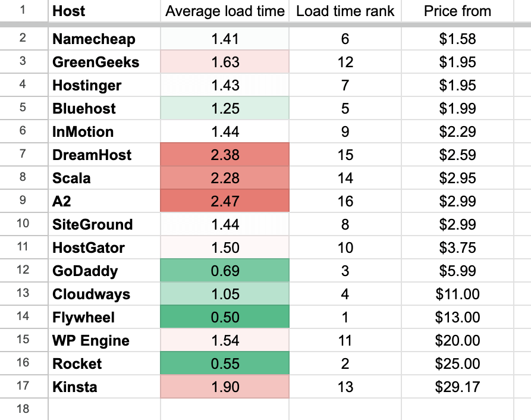Viewport: 531px width, 420px height.
Task: Click the Kinsta price $29.17 cell
Action: [x=457, y=387]
